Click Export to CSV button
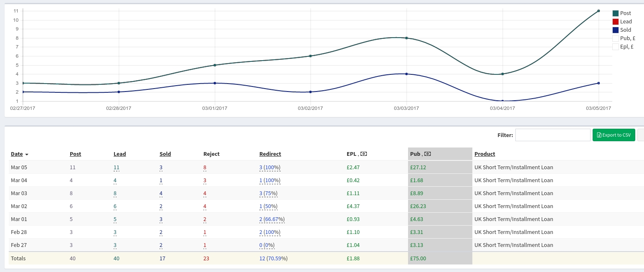 [614, 135]
